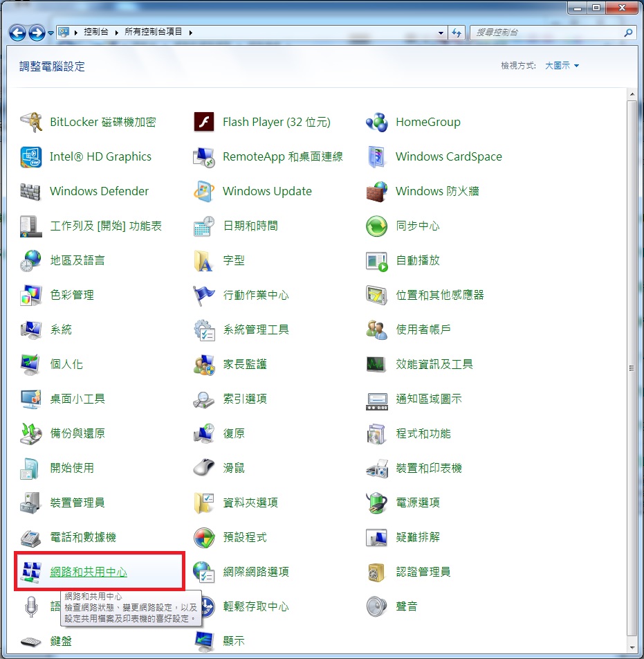Expand the arrow after 所有控制台項目 breadcrumb
The height and width of the screenshot is (659, 644).
190,33
